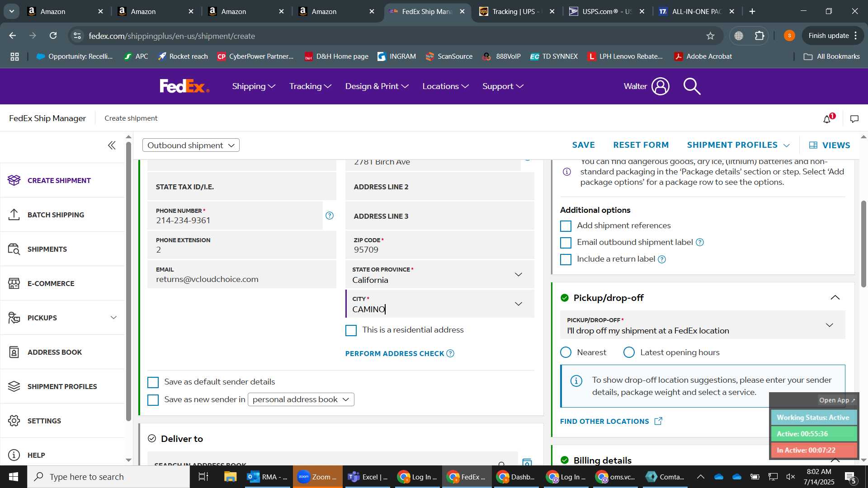Screen dimensions: 868x488
Task: Click the SAVE button
Action: (583, 145)
